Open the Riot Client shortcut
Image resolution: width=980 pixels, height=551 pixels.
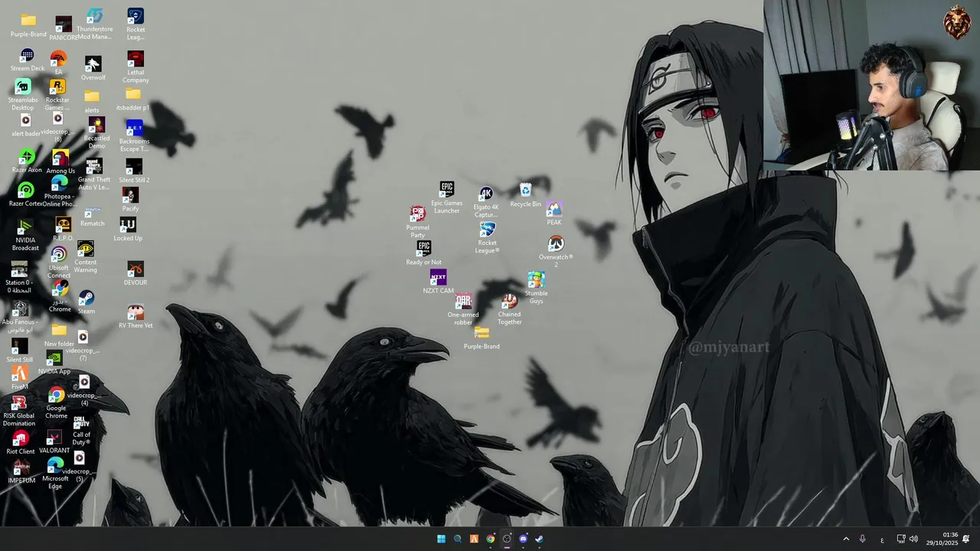21,443
